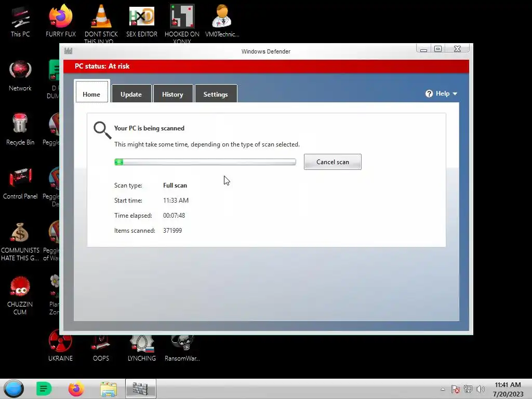Open File Explorer from the taskbar
Viewport: 532px width, 399px height.
click(109, 389)
